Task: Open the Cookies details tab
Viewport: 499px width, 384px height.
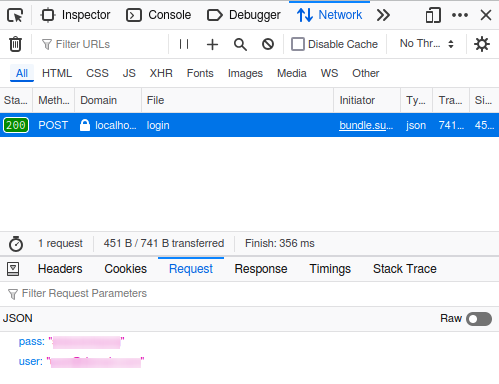Action: (x=125, y=269)
